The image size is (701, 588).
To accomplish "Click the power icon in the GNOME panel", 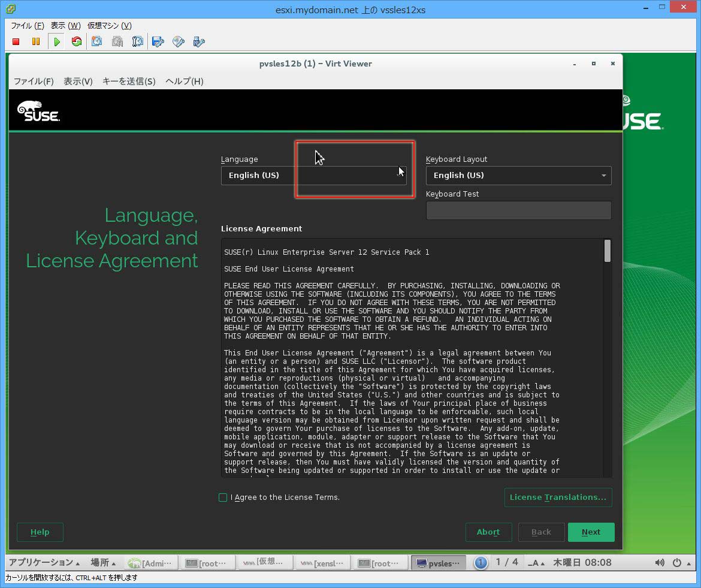I will pos(677,562).
